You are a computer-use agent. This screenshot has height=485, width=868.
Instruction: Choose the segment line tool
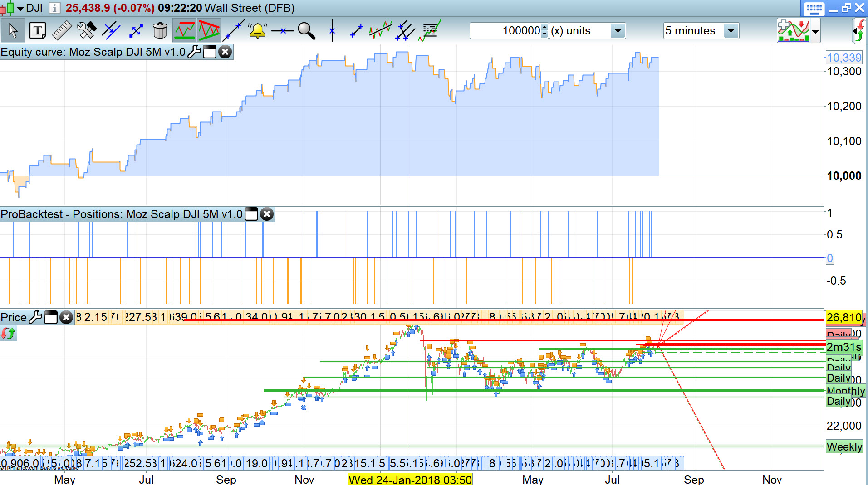tap(357, 31)
